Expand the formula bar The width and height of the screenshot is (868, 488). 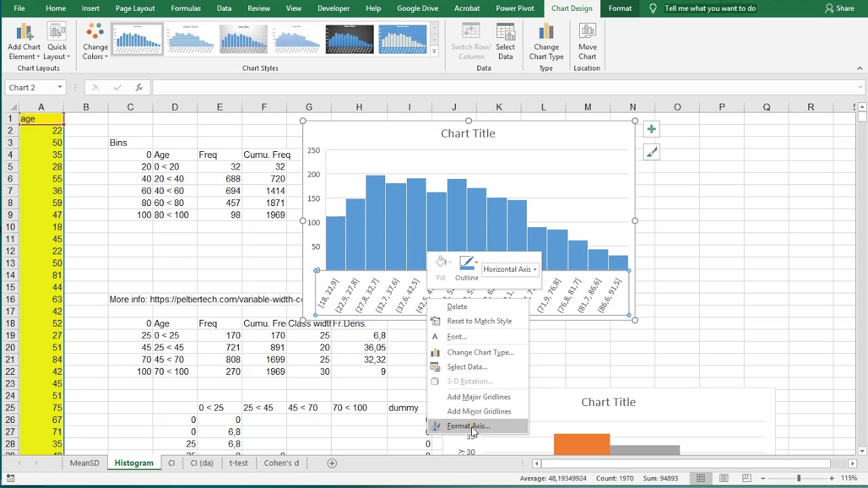click(861, 87)
